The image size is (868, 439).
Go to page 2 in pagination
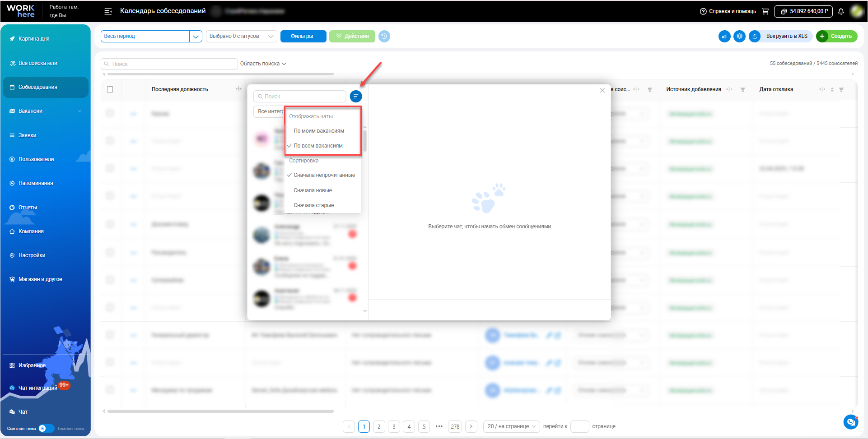click(x=379, y=426)
